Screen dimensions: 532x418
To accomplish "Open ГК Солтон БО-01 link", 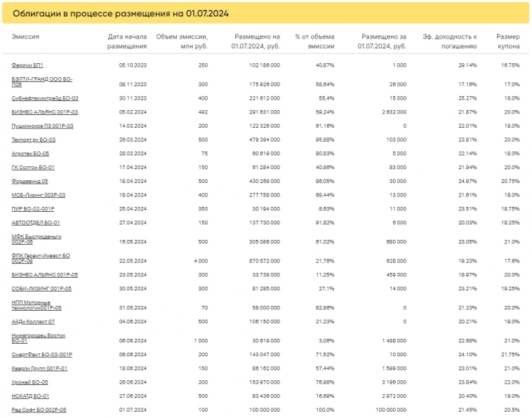I will coord(33,168).
